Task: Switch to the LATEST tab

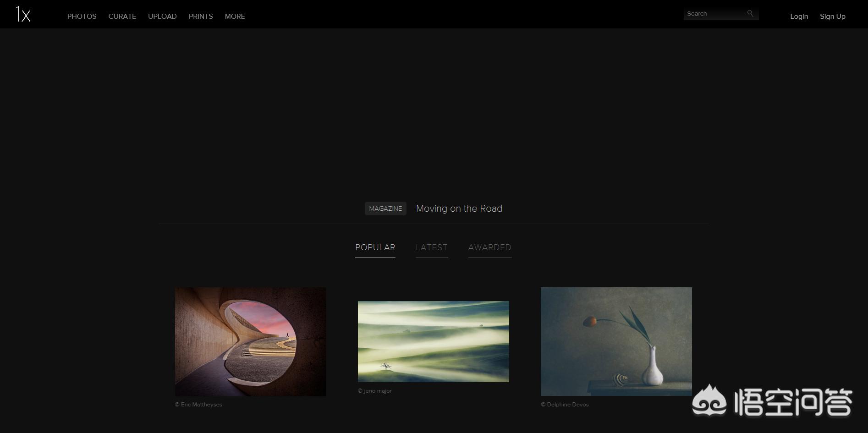Action: [431, 247]
